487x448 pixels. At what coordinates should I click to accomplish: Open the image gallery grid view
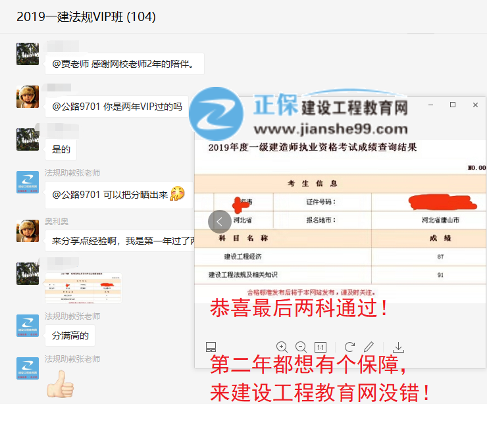(x=211, y=347)
